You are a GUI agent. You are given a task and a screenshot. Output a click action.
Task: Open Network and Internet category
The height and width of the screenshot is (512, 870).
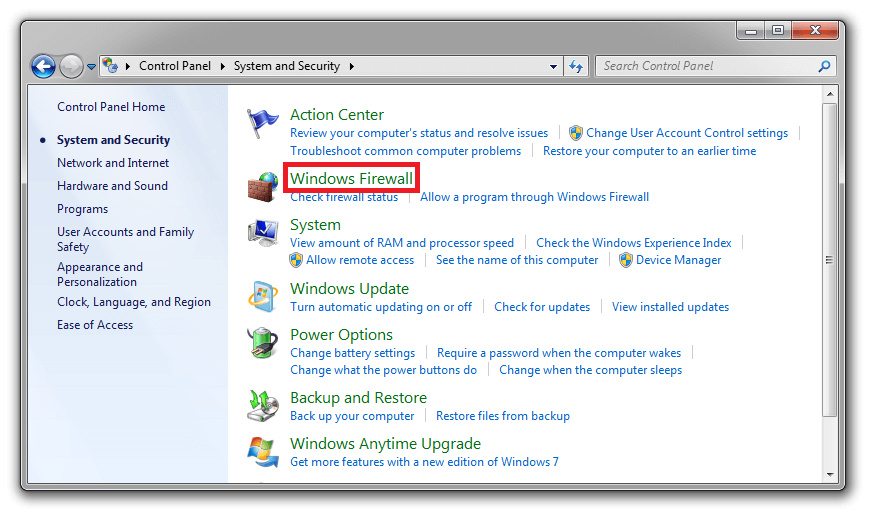(x=113, y=163)
